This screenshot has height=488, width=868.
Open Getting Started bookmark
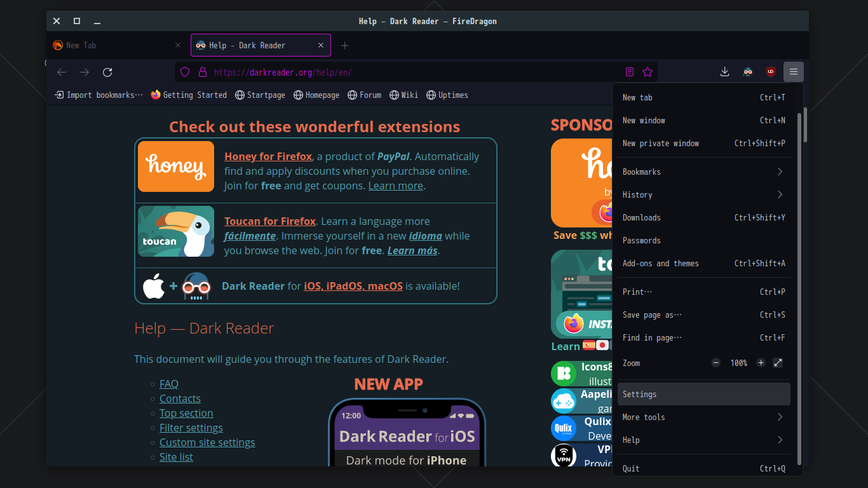(x=189, y=95)
